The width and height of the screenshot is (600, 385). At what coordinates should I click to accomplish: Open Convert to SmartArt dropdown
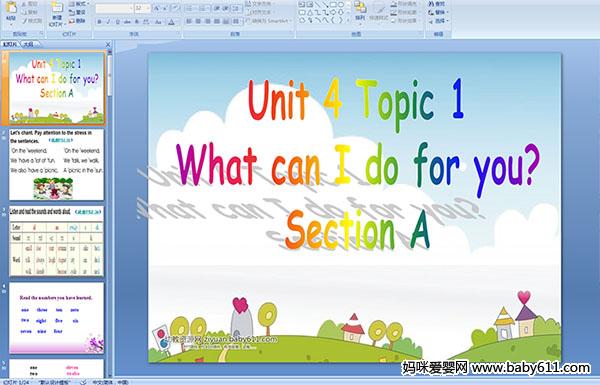pos(268,21)
